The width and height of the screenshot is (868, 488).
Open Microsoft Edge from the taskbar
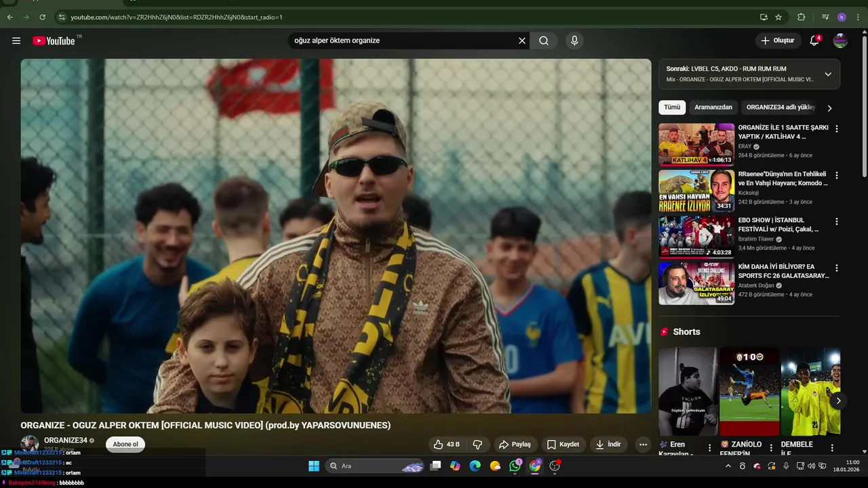point(475,466)
